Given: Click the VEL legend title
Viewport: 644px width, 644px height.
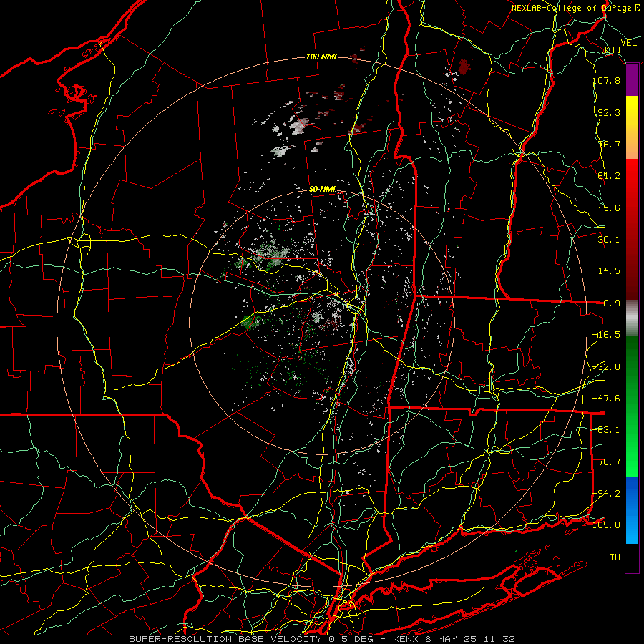Looking at the screenshot, I should tap(629, 43).
